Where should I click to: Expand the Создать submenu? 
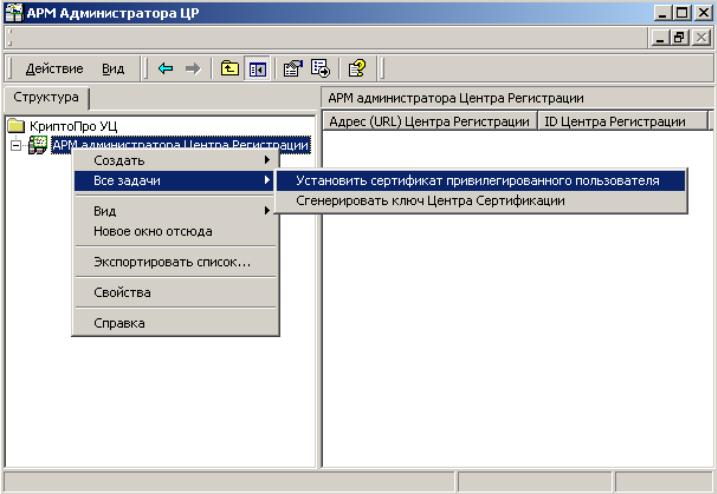[176, 160]
